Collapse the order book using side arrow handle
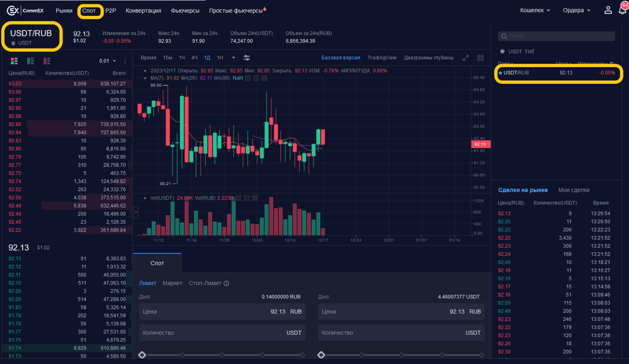Viewport: 629px width, 364px height. (x=136, y=212)
